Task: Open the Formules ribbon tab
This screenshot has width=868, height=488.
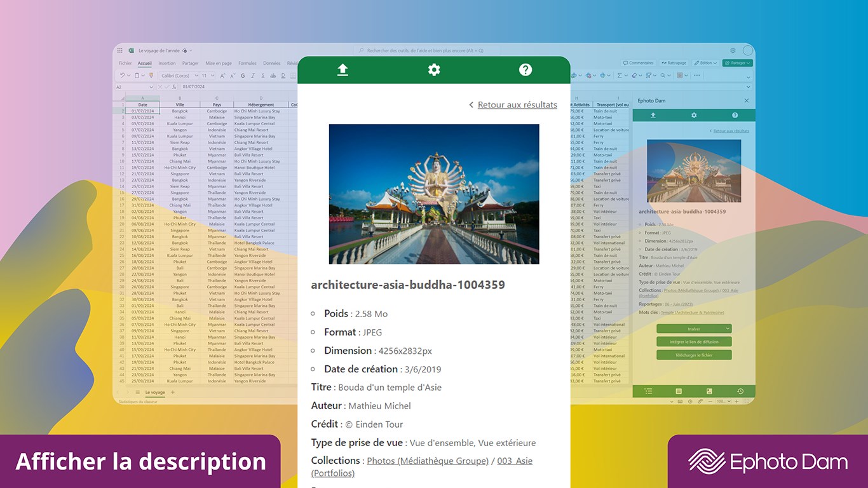Action: [247, 63]
